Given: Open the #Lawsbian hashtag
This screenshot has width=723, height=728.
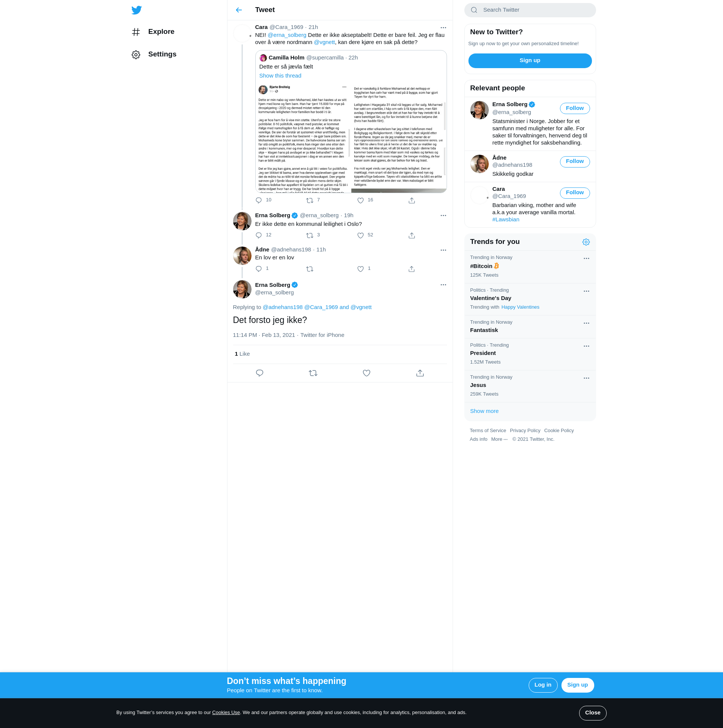Looking at the screenshot, I should [x=505, y=220].
